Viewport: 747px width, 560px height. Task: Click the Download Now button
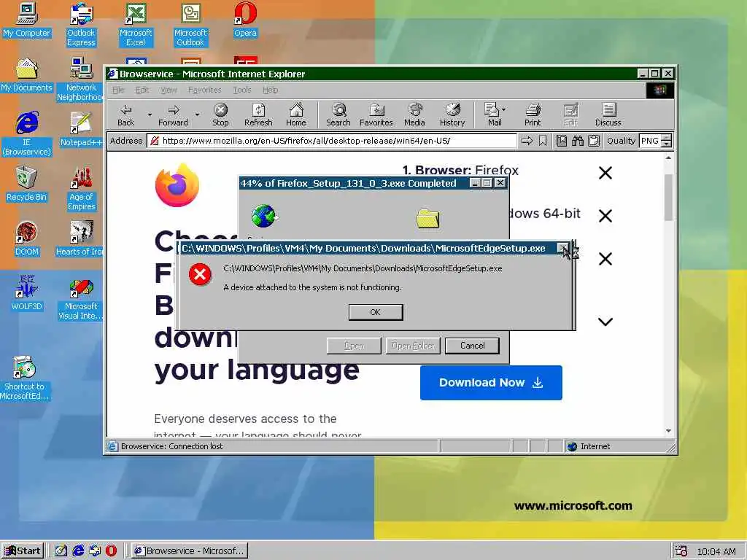pos(491,383)
